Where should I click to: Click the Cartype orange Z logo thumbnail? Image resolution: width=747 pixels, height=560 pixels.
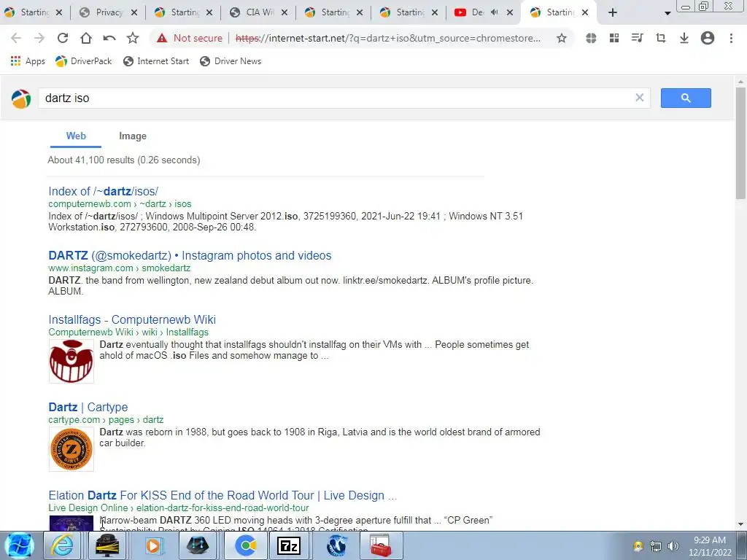point(71,449)
